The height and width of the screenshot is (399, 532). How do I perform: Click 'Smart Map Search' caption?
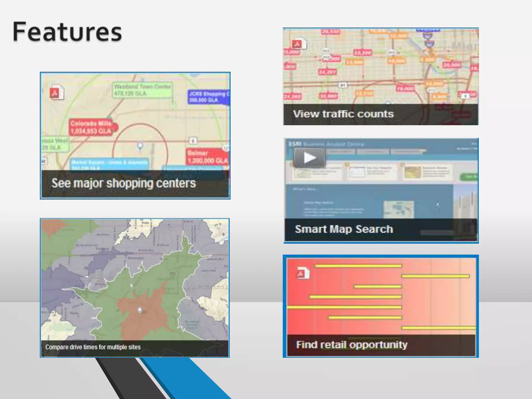pyautogui.click(x=344, y=229)
